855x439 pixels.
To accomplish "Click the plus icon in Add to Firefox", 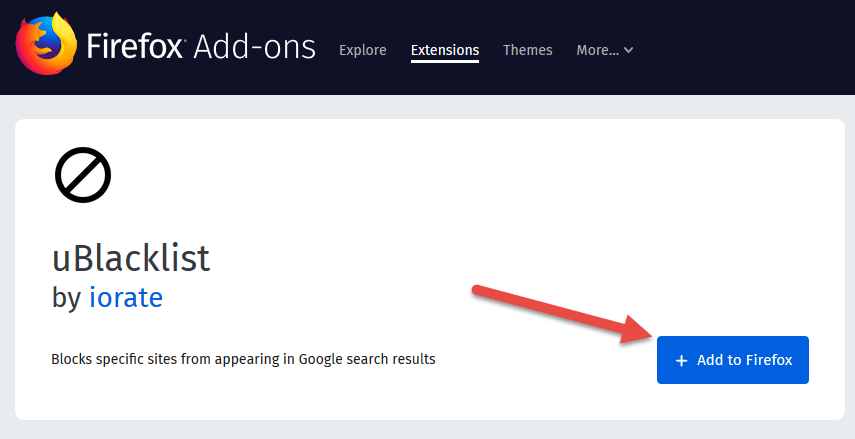I will (x=682, y=360).
